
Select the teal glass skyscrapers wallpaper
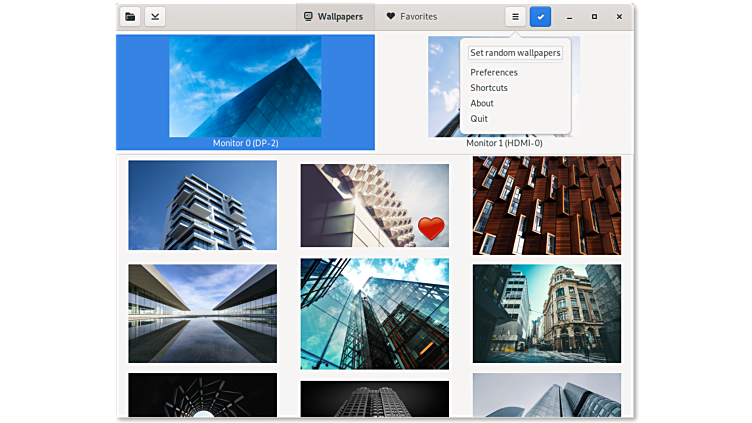pyautogui.click(x=374, y=313)
